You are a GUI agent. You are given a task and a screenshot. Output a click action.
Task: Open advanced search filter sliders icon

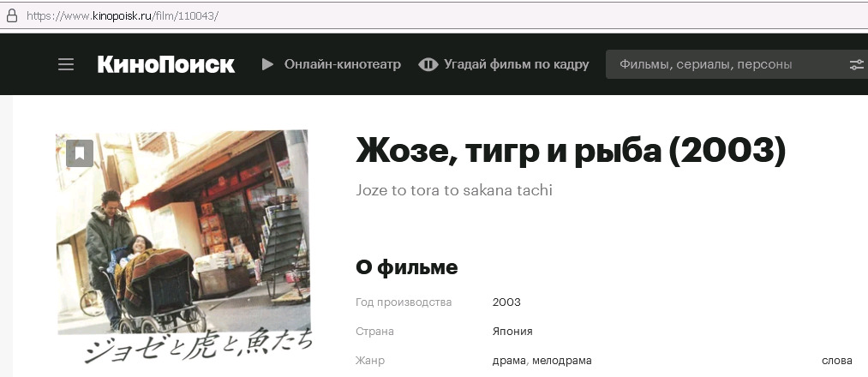(856, 64)
